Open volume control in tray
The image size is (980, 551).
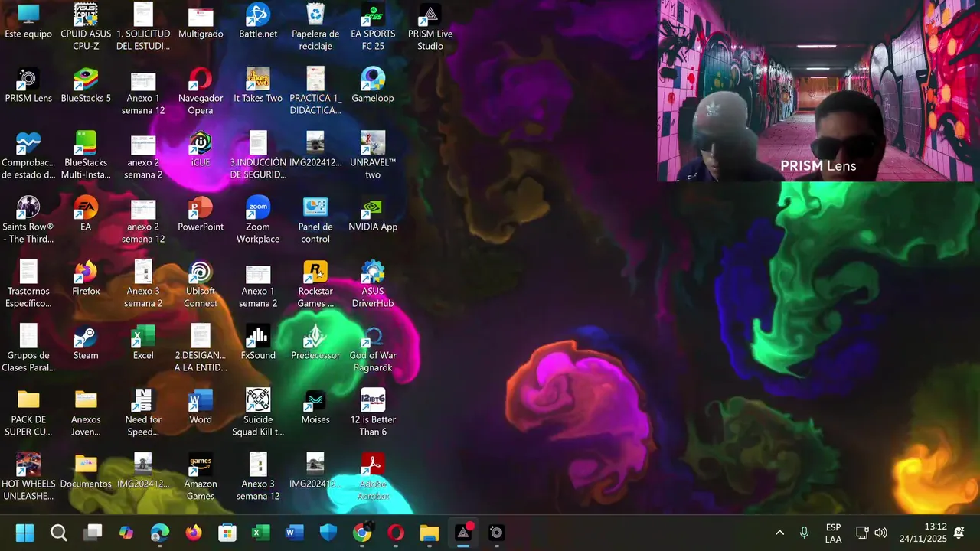click(x=881, y=533)
